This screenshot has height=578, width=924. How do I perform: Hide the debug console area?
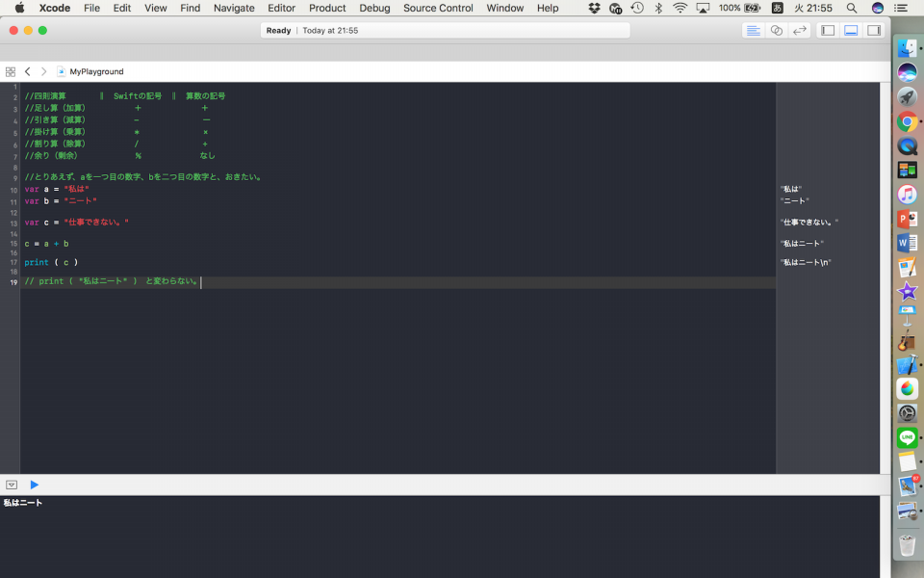(12, 485)
